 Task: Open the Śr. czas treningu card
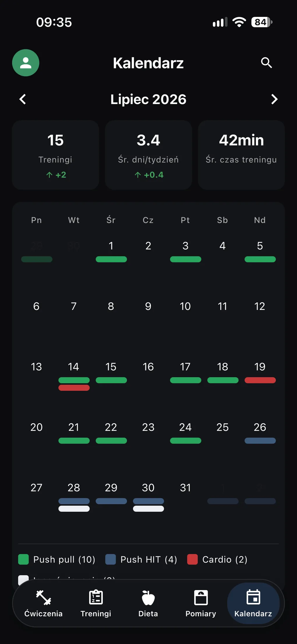[x=241, y=155]
